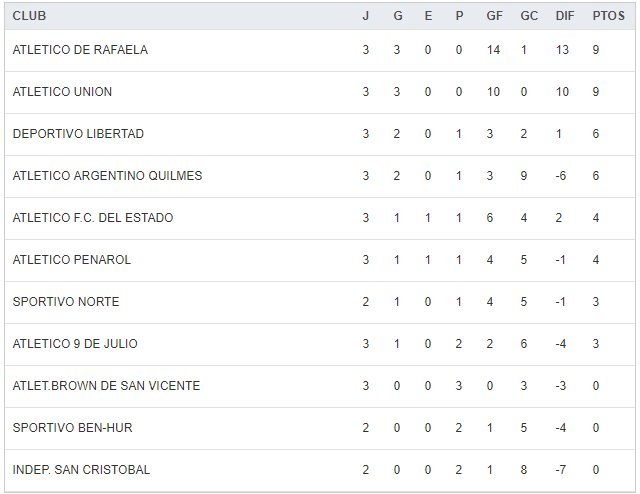Click the E column header
Image resolution: width=640 pixels, height=494 pixels.
pyautogui.click(x=428, y=16)
